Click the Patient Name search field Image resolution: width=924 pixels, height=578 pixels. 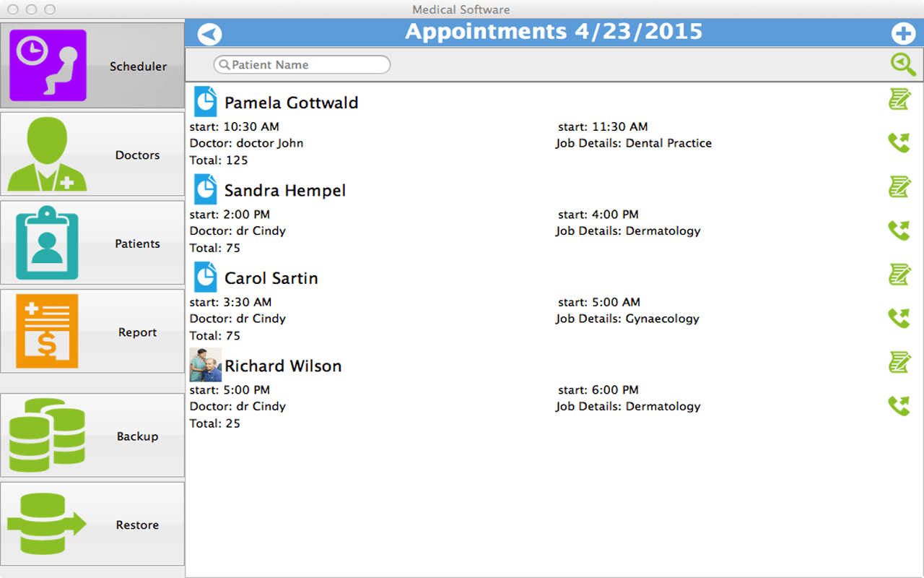click(x=301, y=64)
